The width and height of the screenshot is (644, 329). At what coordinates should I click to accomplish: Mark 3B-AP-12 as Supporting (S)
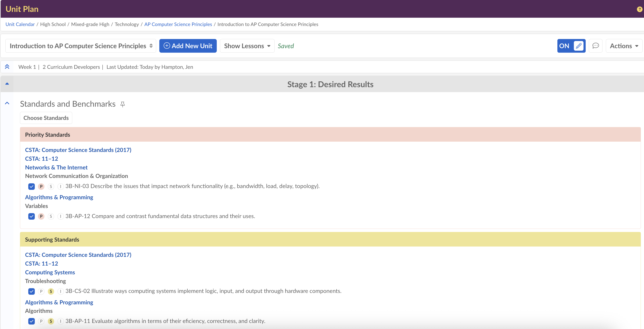(51, 216)
